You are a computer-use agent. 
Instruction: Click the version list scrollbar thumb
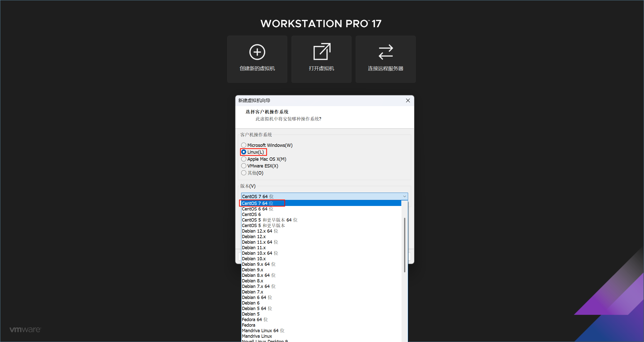[404, 245]
